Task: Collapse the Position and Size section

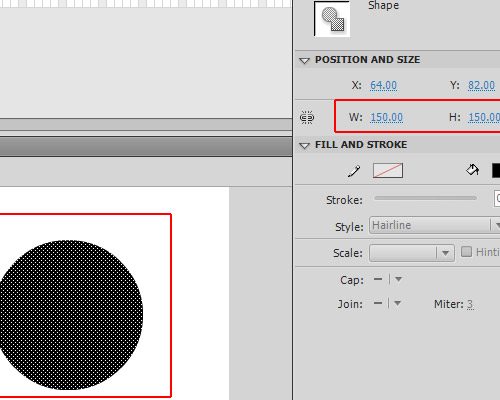Action: coord(304,61)
